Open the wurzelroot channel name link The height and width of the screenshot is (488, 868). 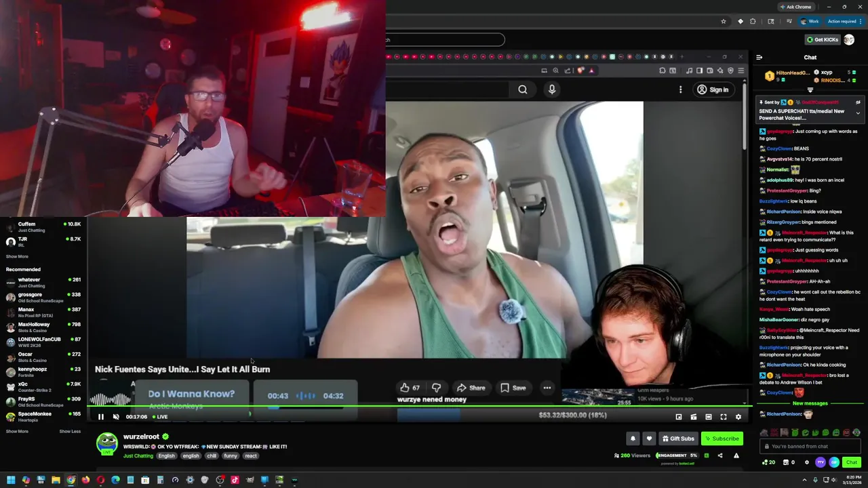141,436
